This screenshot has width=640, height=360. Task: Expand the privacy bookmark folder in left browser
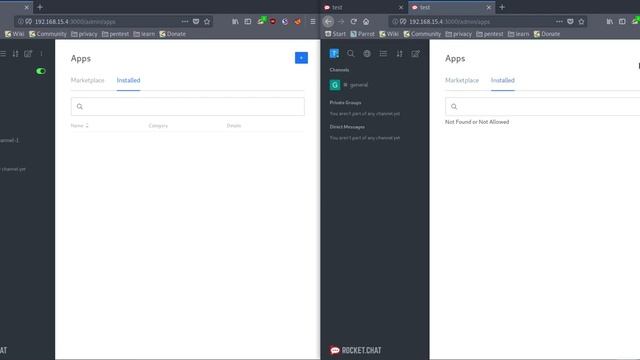tap(84, 34)
